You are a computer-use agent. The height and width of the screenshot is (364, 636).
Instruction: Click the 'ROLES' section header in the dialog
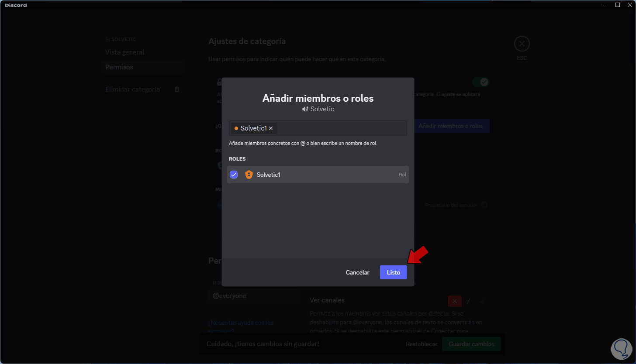tap(237, 159)
